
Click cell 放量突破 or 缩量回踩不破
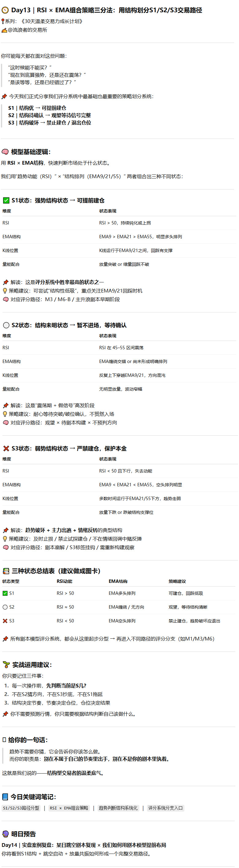click(124, 264)
